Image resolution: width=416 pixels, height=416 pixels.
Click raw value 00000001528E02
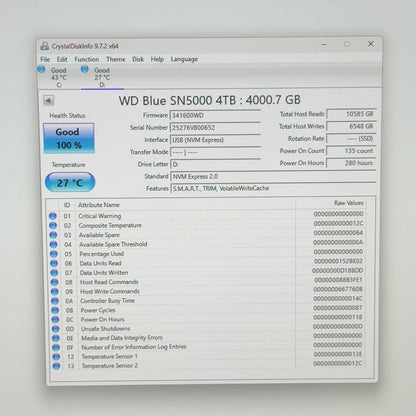pyautogui.click(x=338, y=261)
